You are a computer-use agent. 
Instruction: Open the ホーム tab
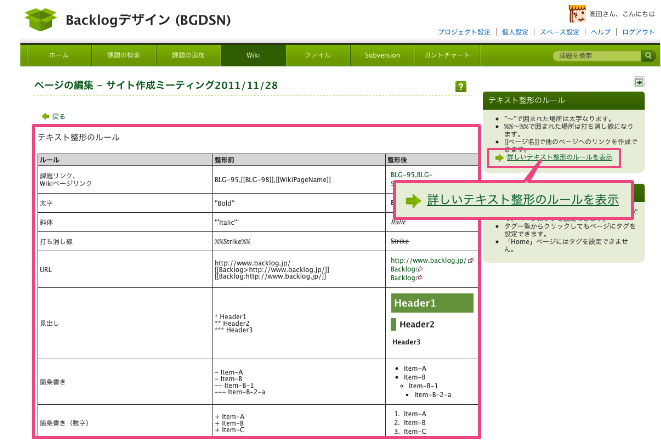(59, 55)
